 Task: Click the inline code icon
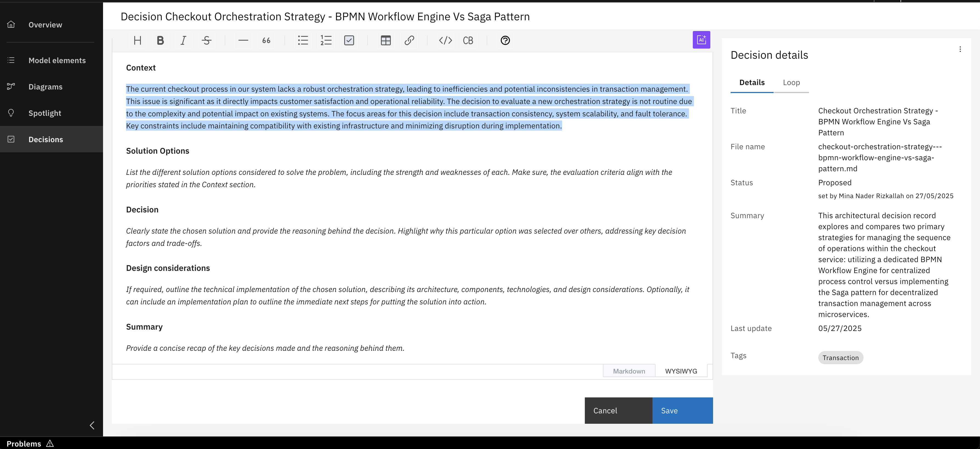[x=445, y=40]
